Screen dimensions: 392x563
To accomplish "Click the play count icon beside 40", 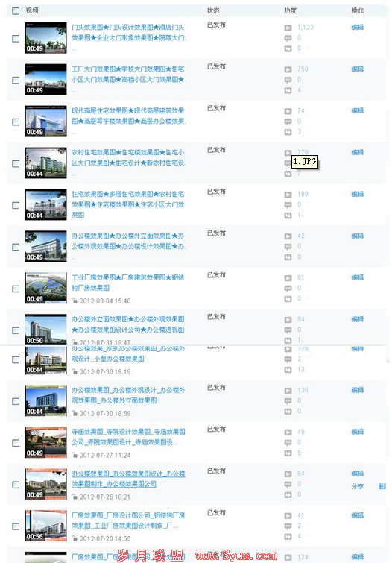I will pyautogui.click(x=288, y=432).
